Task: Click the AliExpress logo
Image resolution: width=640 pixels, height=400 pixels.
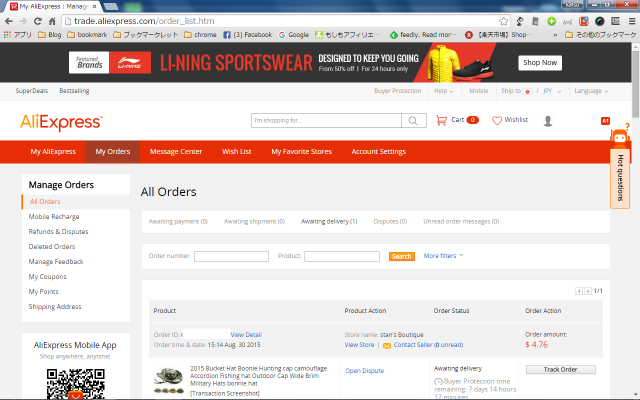Action: (x=61, y=122)
